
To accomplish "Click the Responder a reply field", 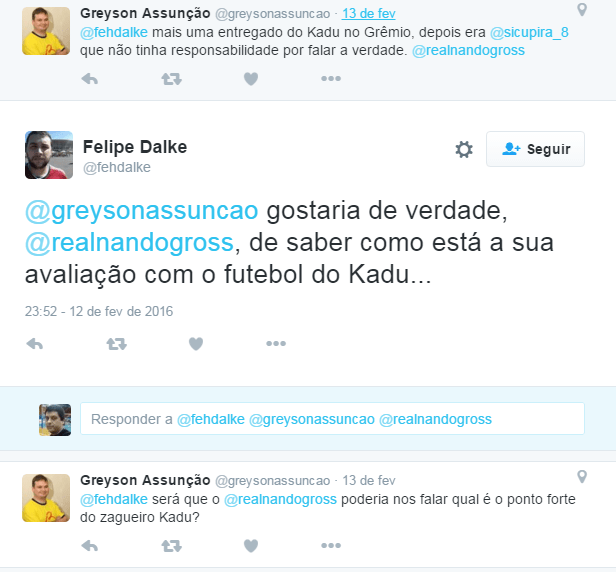I will [332, 419].
